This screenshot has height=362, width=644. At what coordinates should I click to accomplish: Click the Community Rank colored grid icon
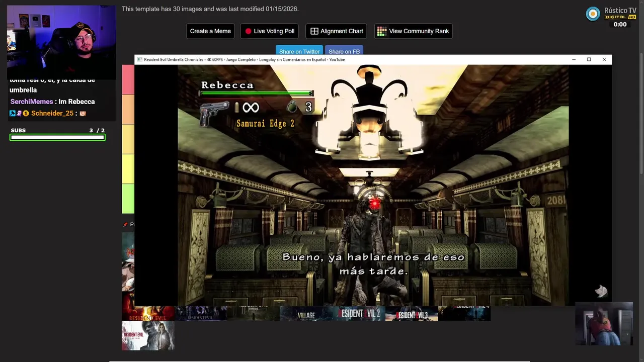point(382,31)
